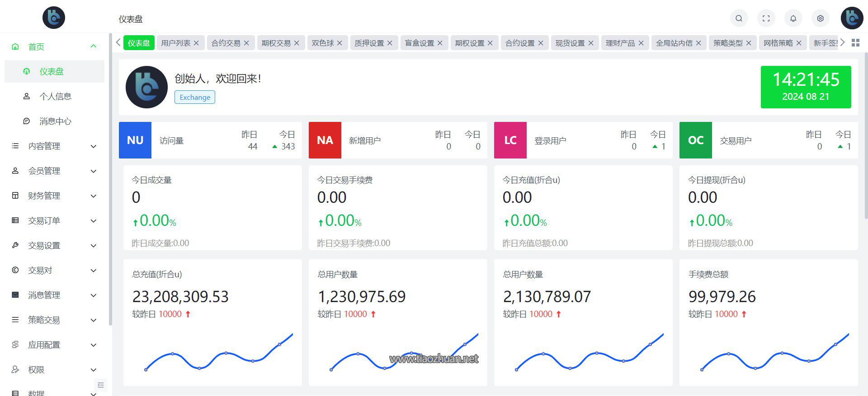Expand 消息管理 sidebar menu
Image resolution: width=868 pixels, height=396 pixels.
54,295
